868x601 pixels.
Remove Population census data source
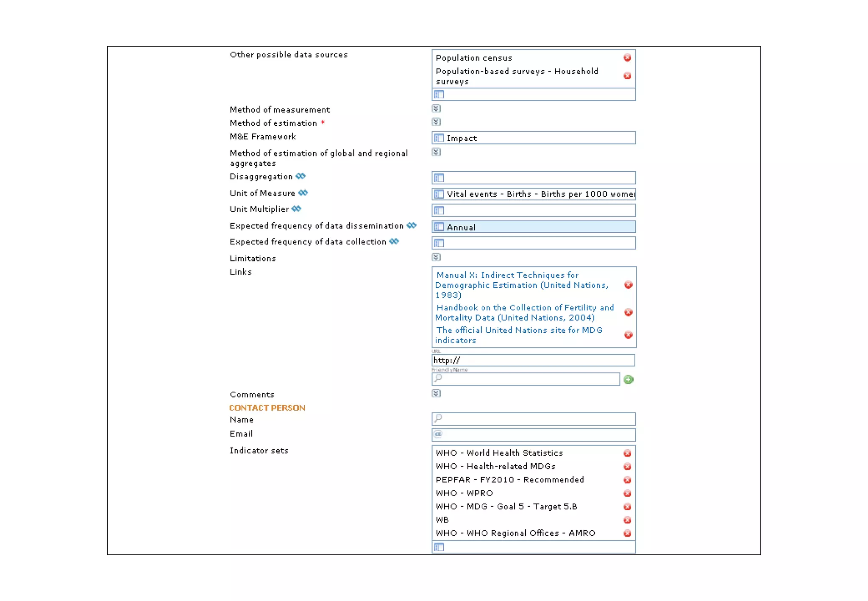pyautogui.click(x=627, y=58)
